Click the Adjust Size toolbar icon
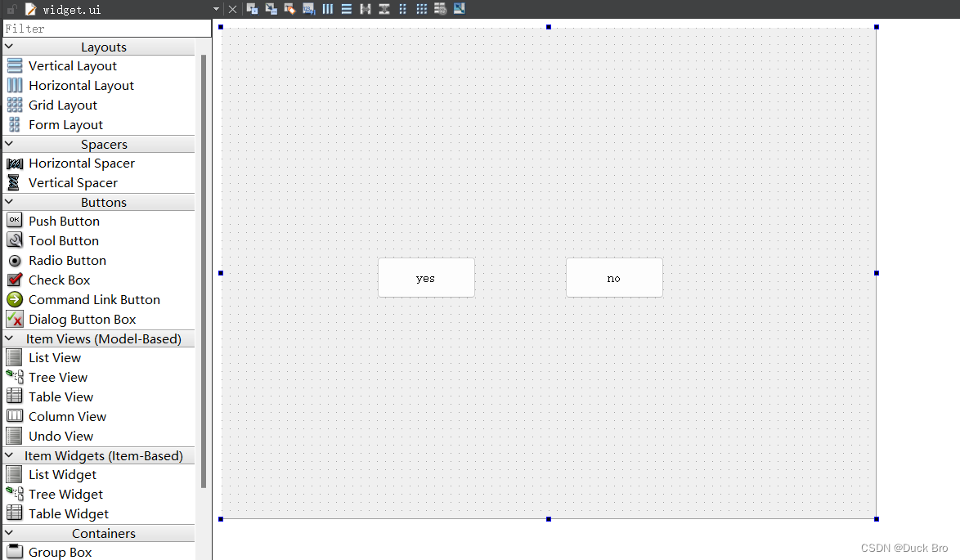Viewport: 960px width, 560px height. [x=459, y=8]
